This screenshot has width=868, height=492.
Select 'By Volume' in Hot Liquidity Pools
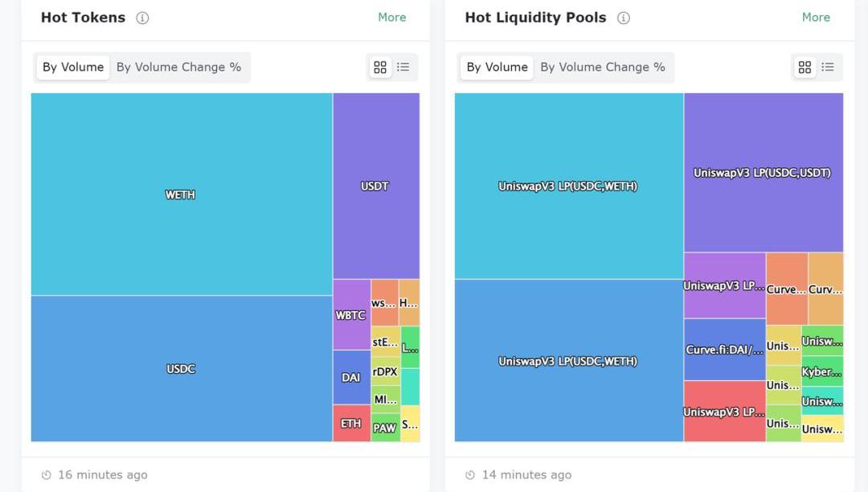coord(497,68)
